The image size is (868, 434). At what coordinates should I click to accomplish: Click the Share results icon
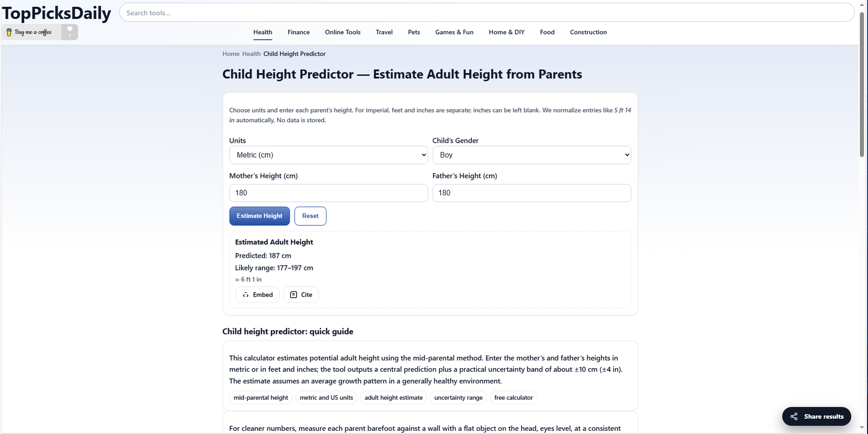click(794, 416)
